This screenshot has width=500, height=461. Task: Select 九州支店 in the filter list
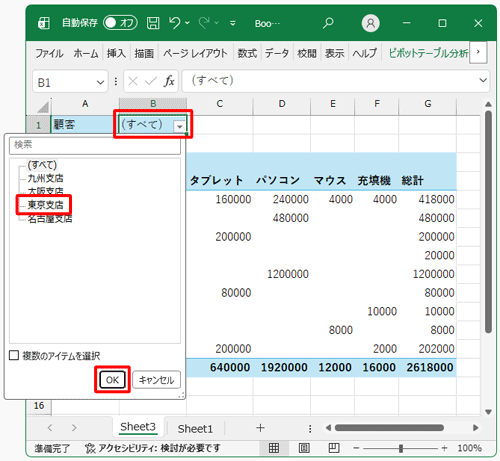pyautogui.click(x=45, y=178)
